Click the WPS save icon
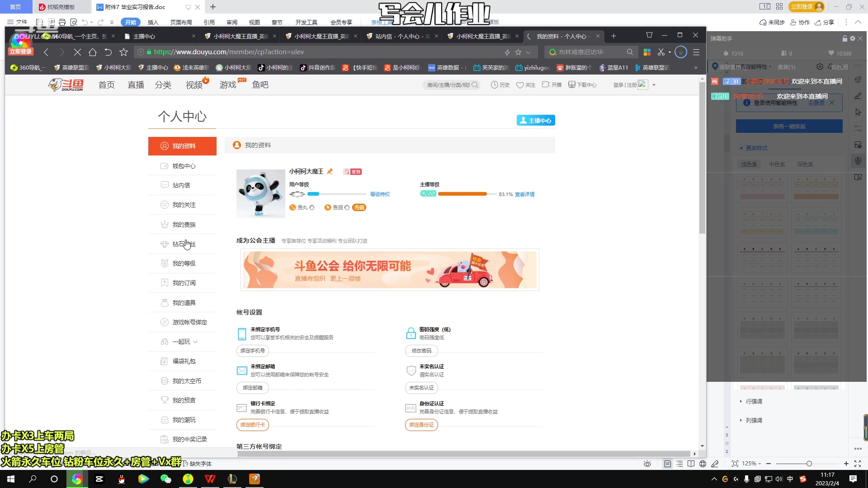The image size is (868, 488). 39,22
